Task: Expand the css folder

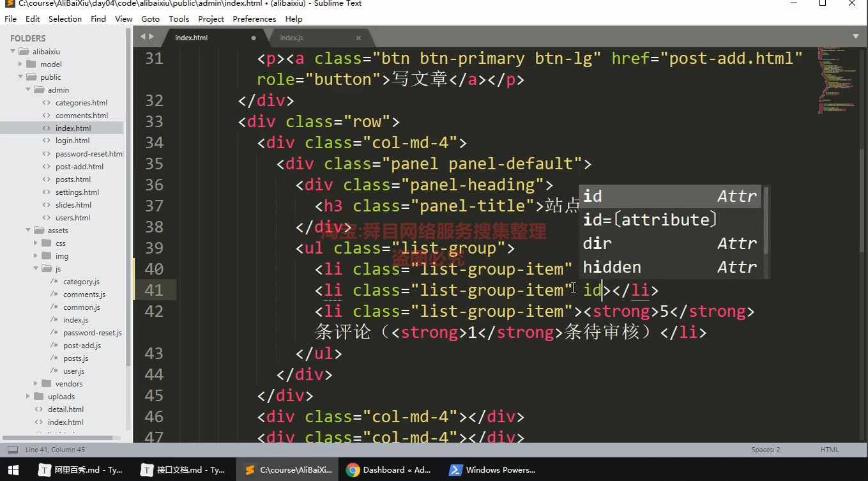Action: (36, 243)
